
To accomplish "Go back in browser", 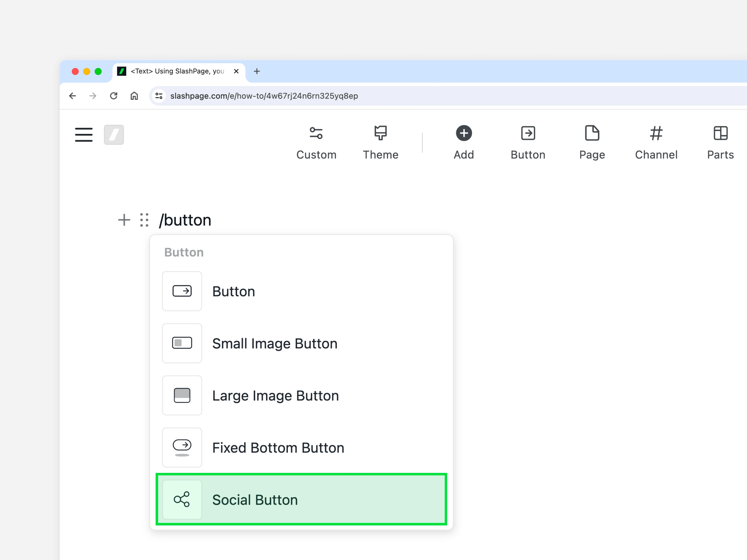I will tap(73, 96).
